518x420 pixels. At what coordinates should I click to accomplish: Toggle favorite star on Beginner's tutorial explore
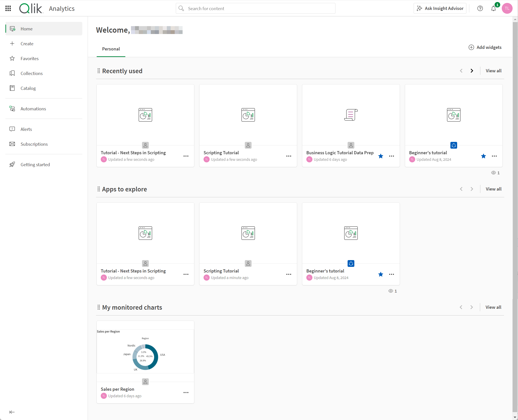point(381,274)
